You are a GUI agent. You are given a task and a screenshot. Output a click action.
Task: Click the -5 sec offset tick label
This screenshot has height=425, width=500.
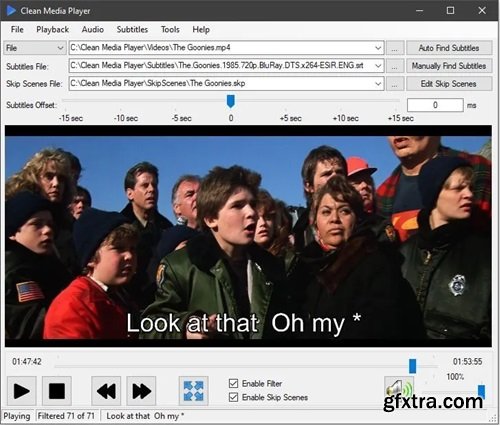click(181, 118)
